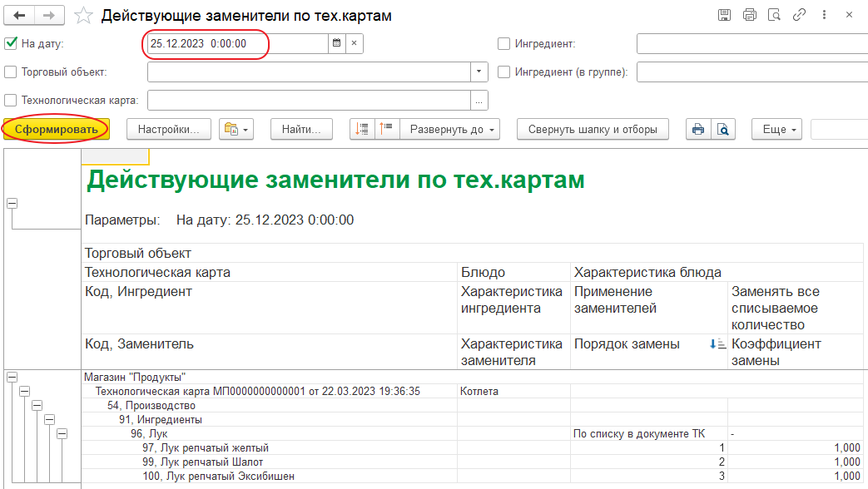Screen dimensions: 868x489
Task: Copy the report link using chain icon
Action: click(x=799, y=15)
